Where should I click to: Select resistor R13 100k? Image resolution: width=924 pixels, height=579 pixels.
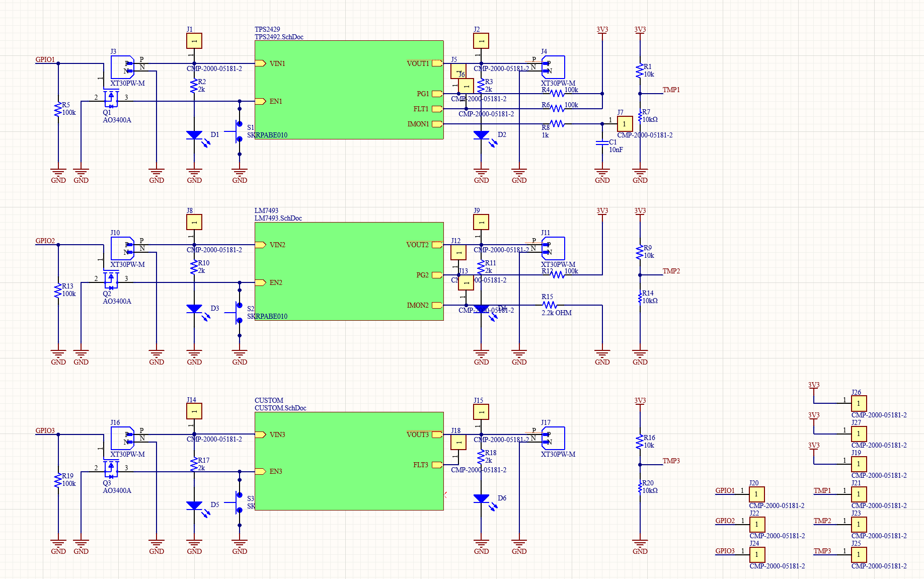[58, 291]
